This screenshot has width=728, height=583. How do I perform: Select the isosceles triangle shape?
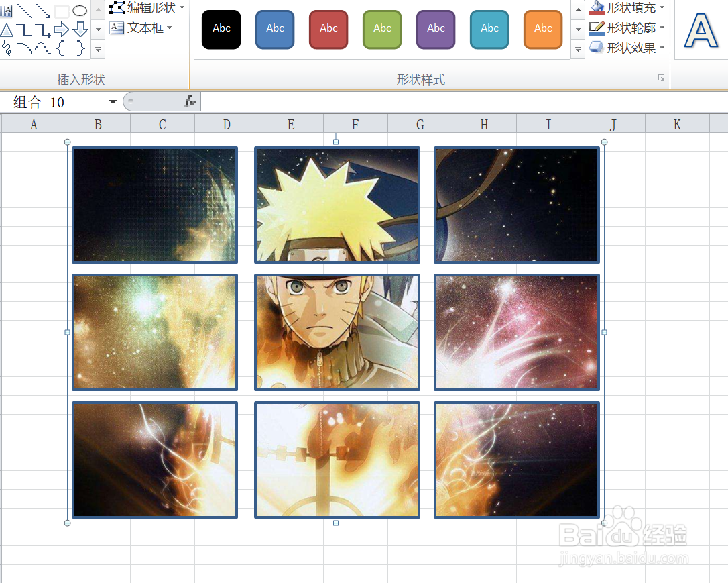coord(6,31)
